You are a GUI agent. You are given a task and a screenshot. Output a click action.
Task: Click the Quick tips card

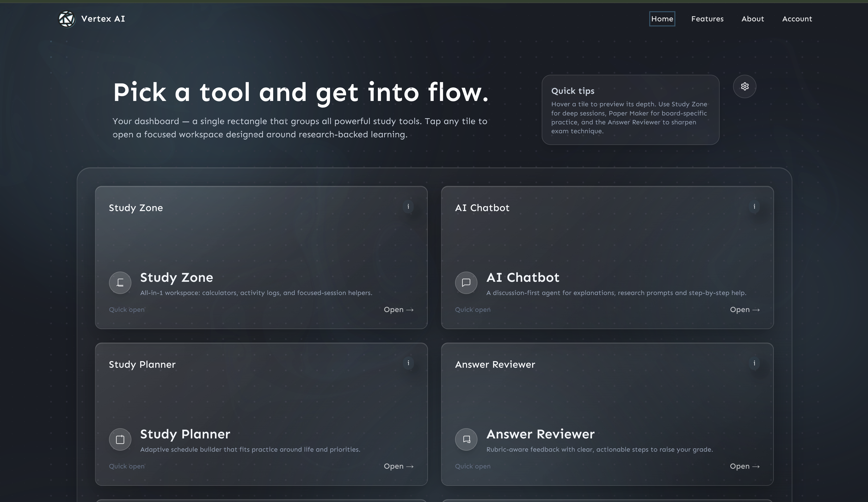pyautogui.click(x=630, y=110)
